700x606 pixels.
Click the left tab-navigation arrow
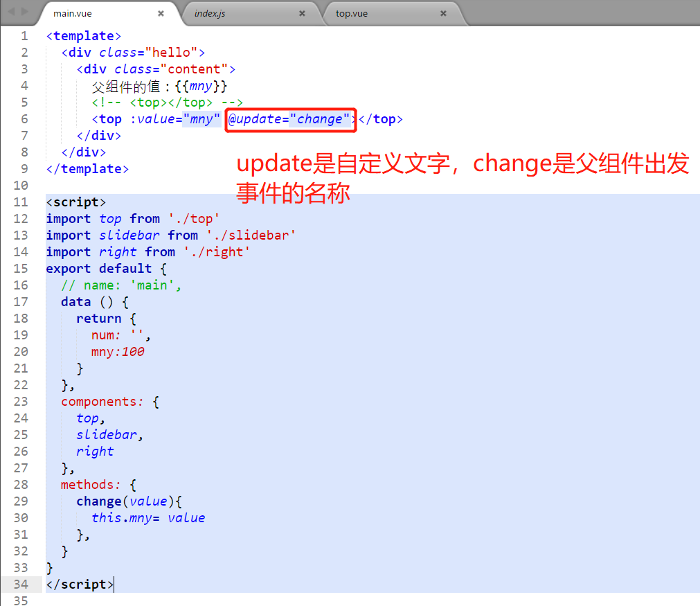11,12
